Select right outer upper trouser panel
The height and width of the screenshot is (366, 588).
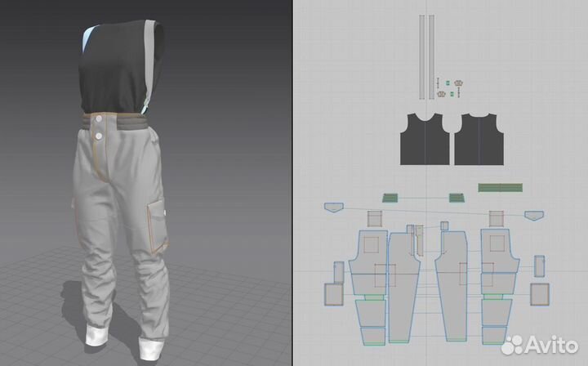coord(501,251)
